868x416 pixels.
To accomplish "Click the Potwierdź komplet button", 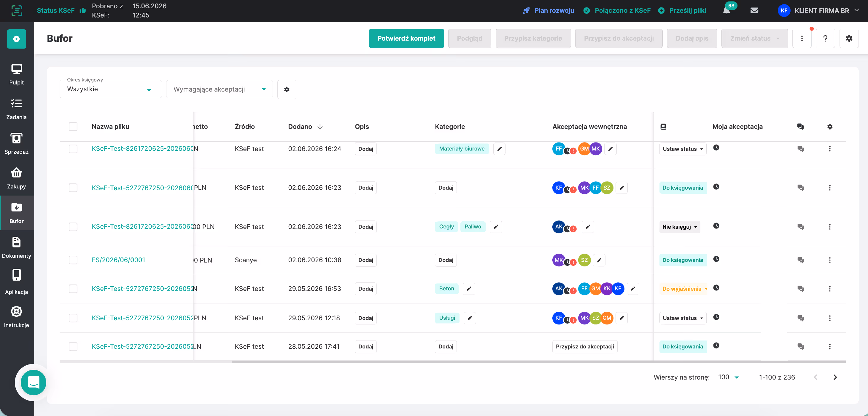I will tap(406, 38).
